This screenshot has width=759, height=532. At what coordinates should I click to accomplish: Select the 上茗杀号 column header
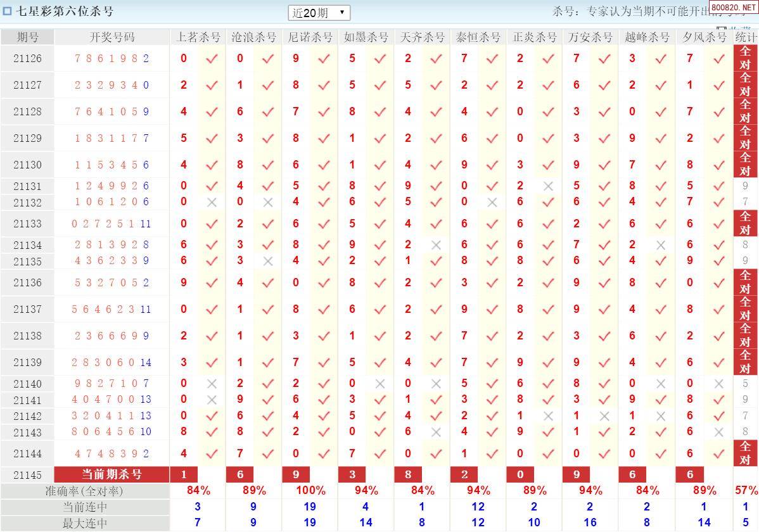click(x=198, y=37)
